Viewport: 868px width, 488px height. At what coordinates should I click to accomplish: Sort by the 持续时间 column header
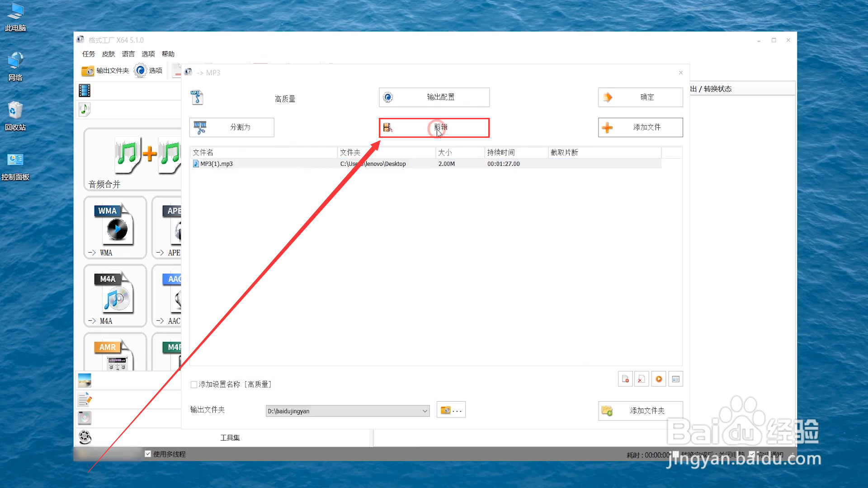(x=516, y=152)
